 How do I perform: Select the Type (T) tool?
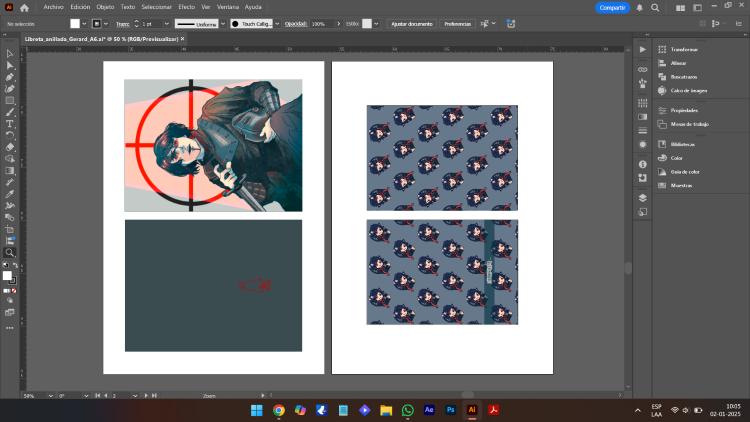tap(10, 124)
